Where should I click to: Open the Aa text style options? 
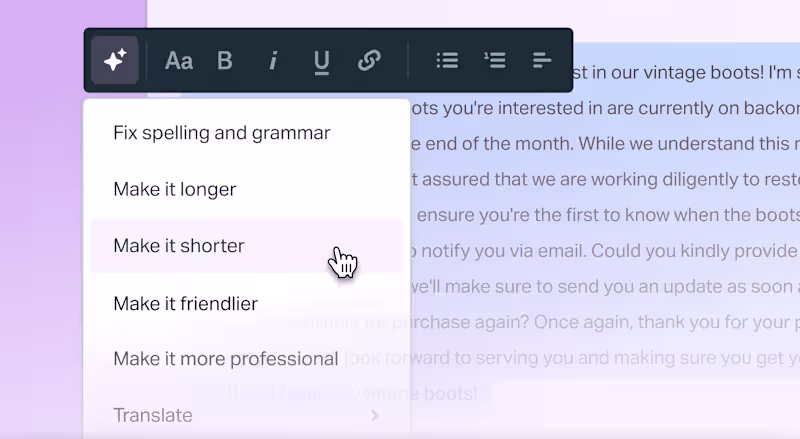[x=179, y=61]
